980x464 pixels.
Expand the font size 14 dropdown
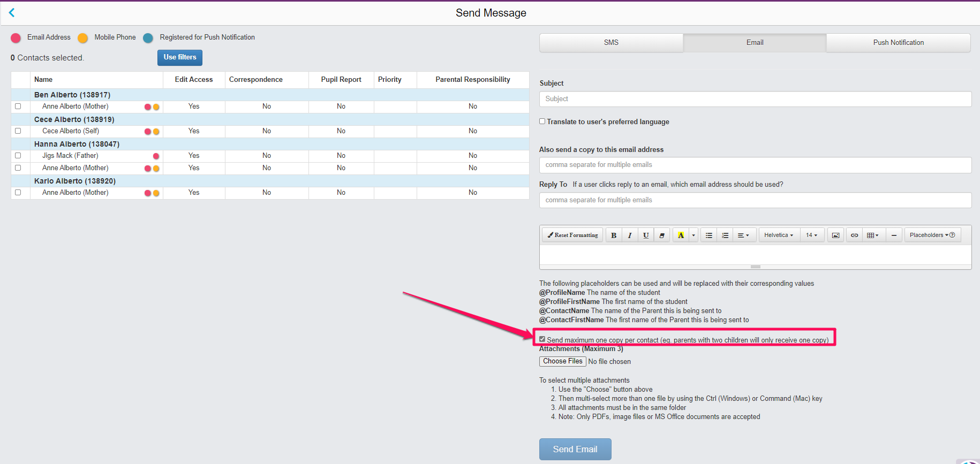812,235
